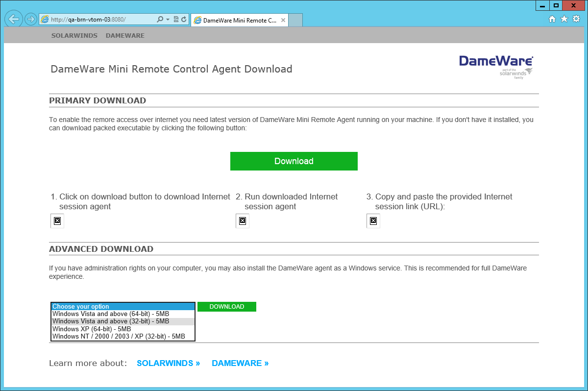Select 'Choose your option' in list
588x391 pixels.
pyautogui.click(x=123, y=307)
